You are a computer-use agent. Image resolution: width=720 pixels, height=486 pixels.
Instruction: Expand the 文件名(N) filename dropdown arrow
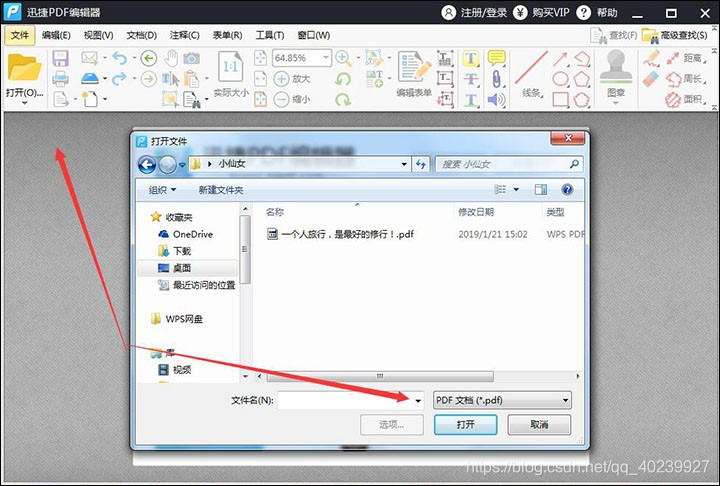click(418, 401)
